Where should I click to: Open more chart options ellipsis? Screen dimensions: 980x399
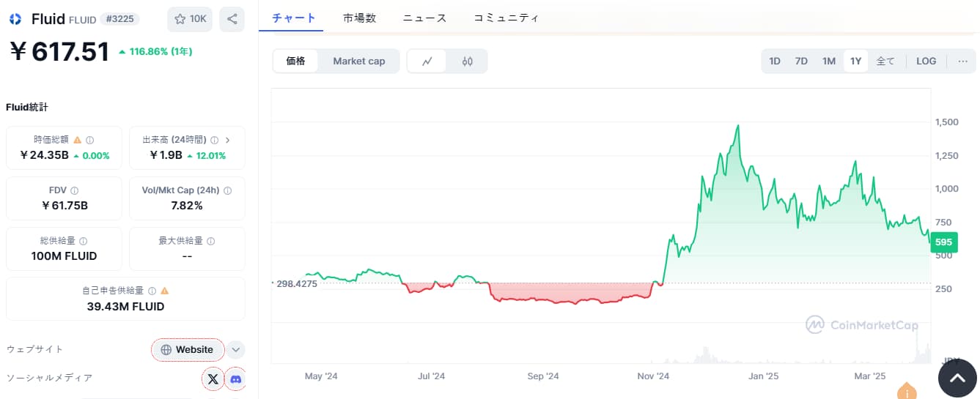(962, 61)
